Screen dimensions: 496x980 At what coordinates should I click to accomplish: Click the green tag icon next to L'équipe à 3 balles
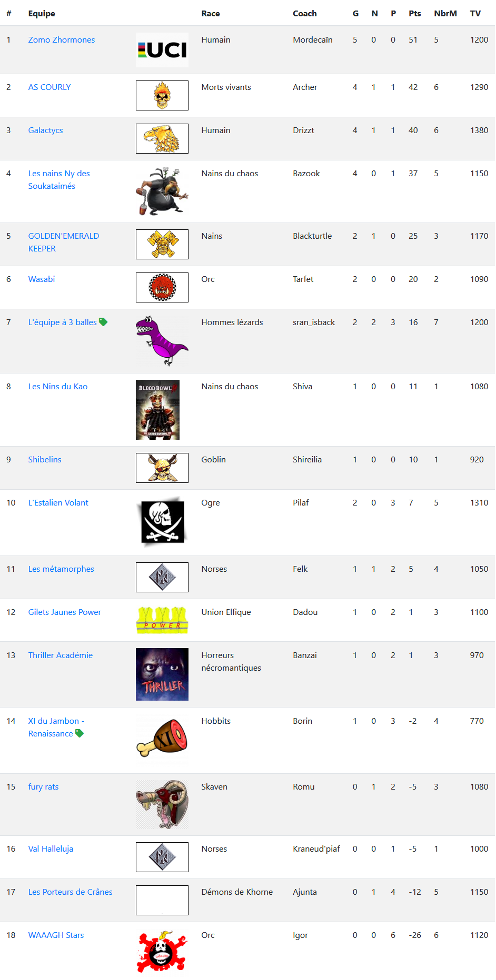pos(103,322)
